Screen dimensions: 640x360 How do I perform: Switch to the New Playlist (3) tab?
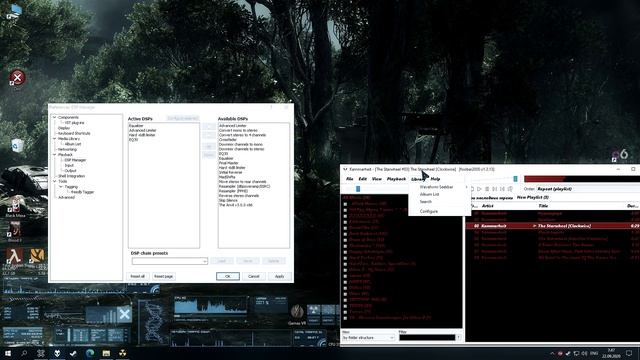[533, 198]
